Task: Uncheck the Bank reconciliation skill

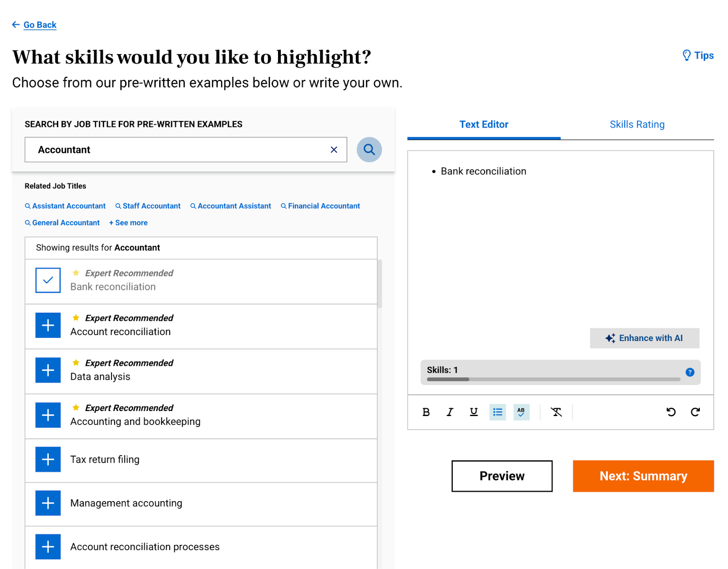Action: pos(47,280)
